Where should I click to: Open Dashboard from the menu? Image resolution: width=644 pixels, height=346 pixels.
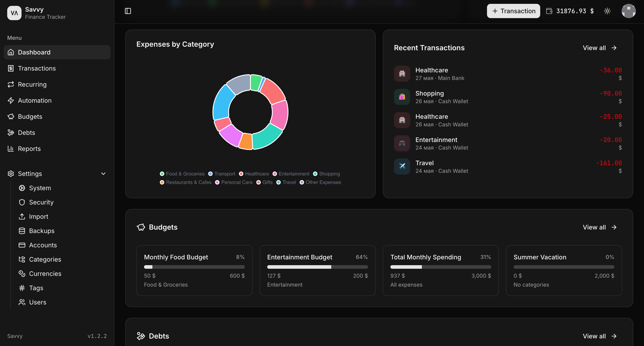(x=57, y=52)
